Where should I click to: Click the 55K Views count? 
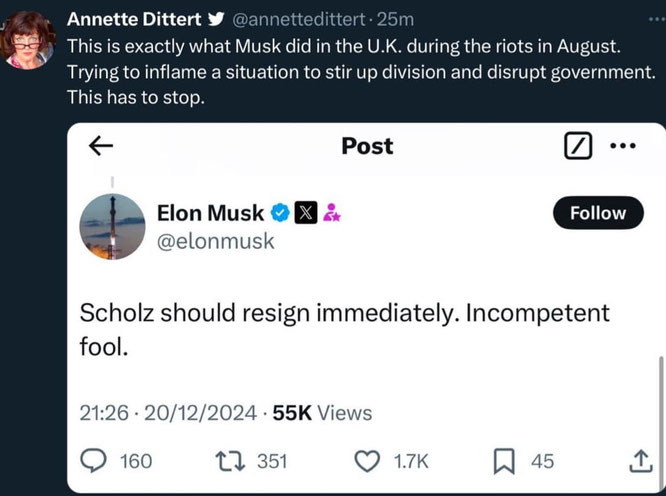pyautogui.click(x=322, y=413)
